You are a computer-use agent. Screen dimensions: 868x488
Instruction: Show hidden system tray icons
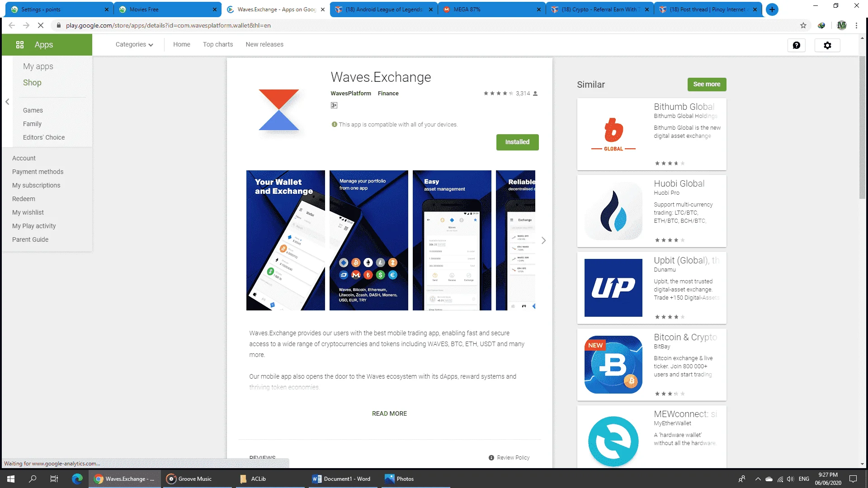pyautogui.click(x=758, y=479)
